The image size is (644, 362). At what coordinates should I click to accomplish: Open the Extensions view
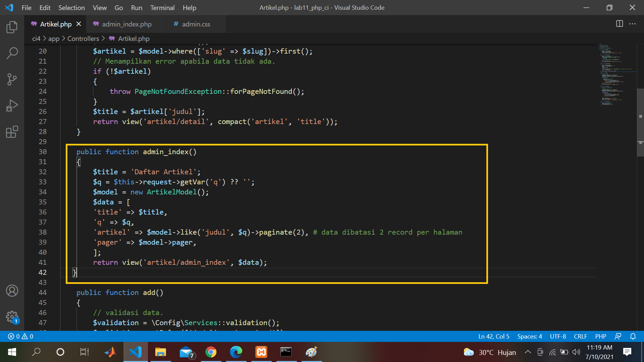(x=12, y=132)
